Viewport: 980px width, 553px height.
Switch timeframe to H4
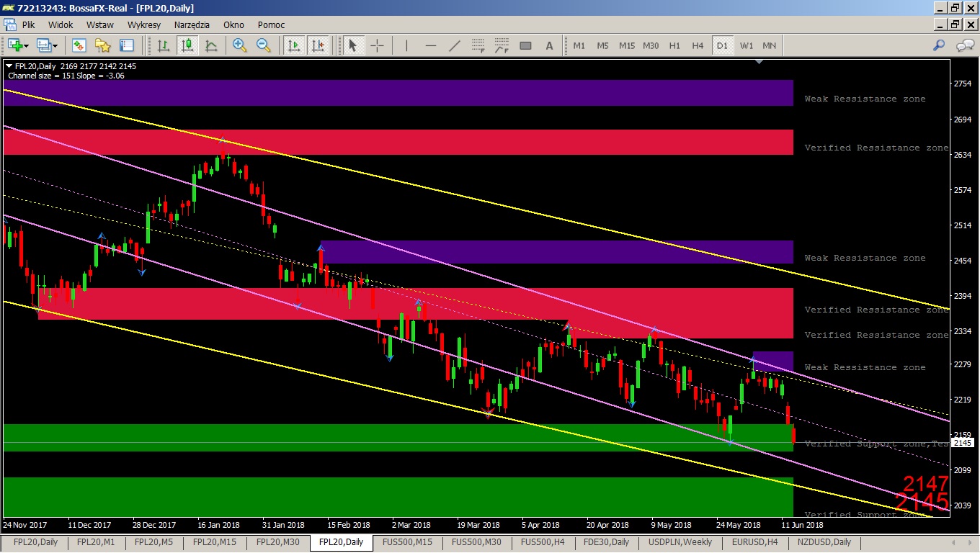click(x=698, y=45)
